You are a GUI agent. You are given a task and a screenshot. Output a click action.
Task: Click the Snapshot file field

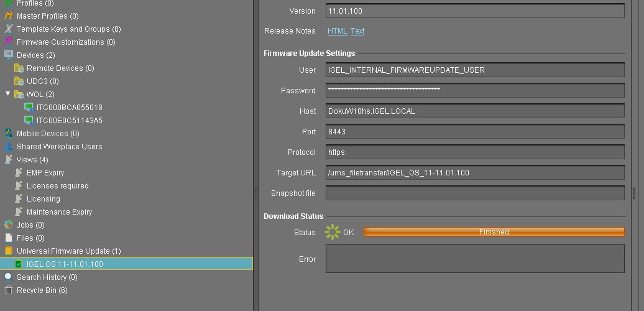tap(474, 193)
